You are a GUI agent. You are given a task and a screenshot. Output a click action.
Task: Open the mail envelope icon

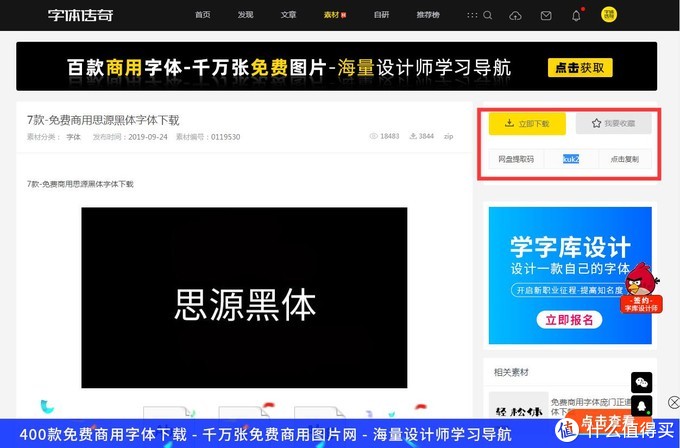coord(546,16)
